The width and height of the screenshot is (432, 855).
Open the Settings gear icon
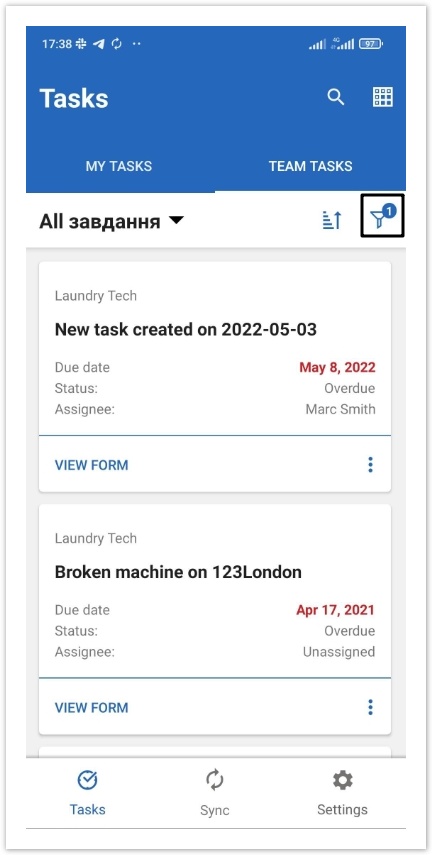343,780
